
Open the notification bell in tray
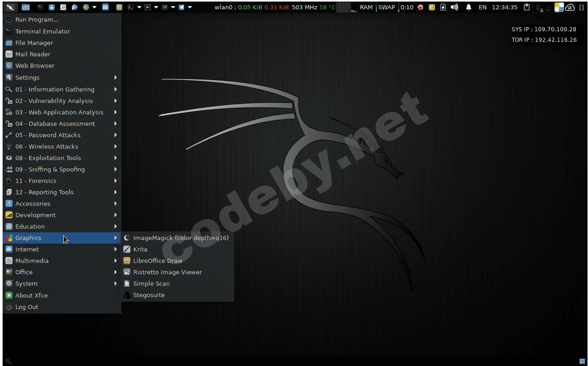click(x=469, y=7)
